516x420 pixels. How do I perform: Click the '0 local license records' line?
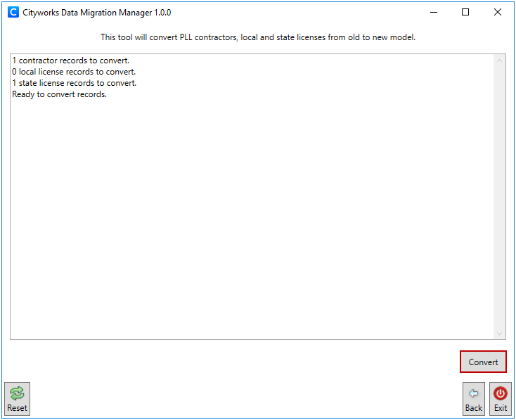click(74, 72)
